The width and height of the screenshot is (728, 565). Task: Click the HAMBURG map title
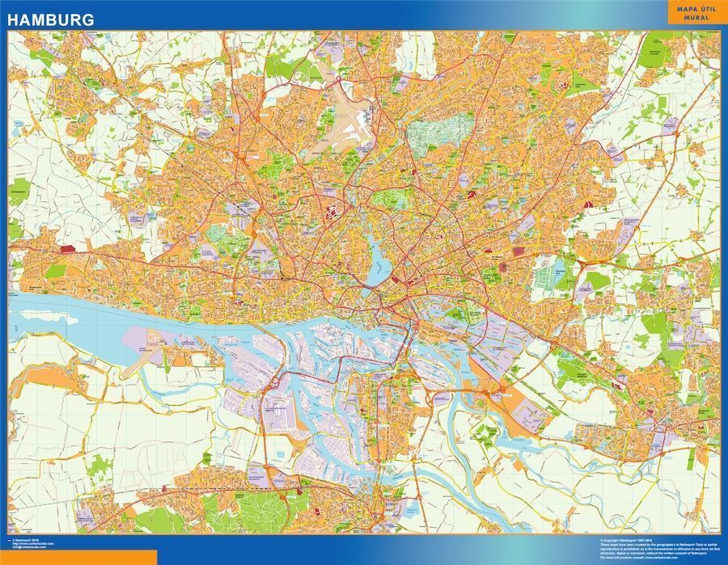pyautogui.click(x=51, y=19)
